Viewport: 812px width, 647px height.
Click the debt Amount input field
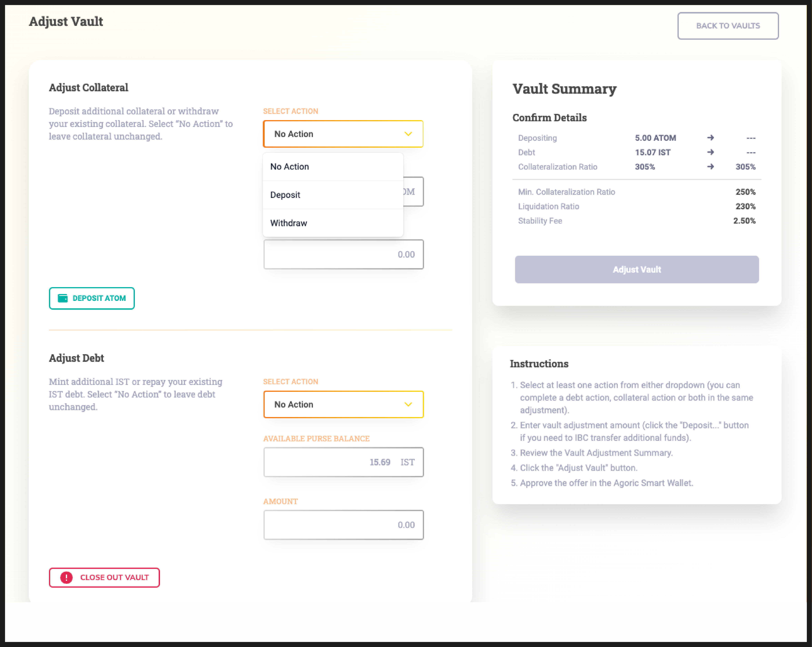point(343,525)
